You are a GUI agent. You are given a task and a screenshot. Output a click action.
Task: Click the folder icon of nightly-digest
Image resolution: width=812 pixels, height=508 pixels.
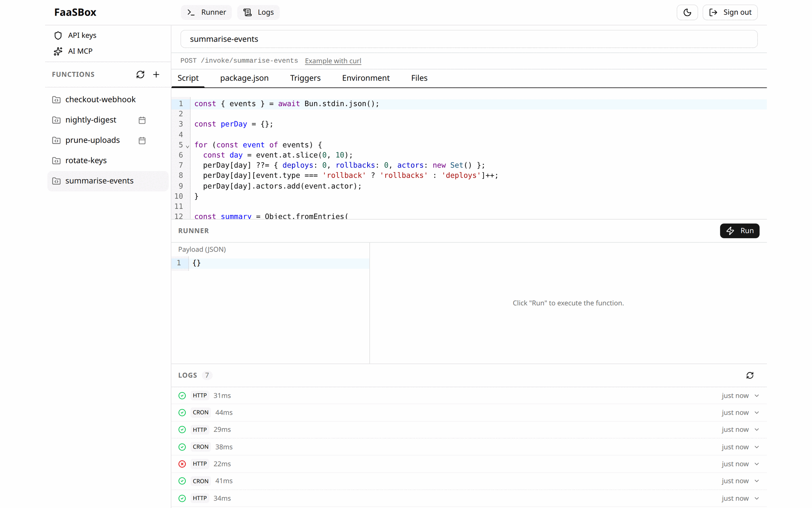pos(56,120)
